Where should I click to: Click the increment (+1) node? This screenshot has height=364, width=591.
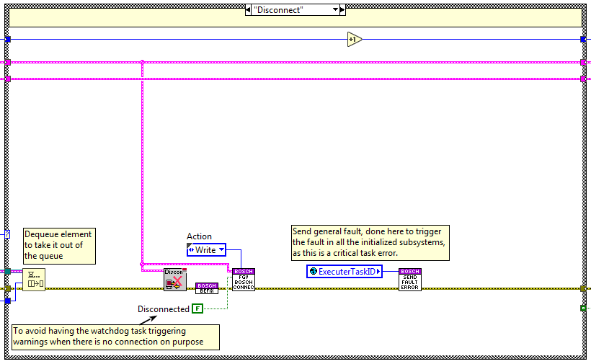coord(355,39)
